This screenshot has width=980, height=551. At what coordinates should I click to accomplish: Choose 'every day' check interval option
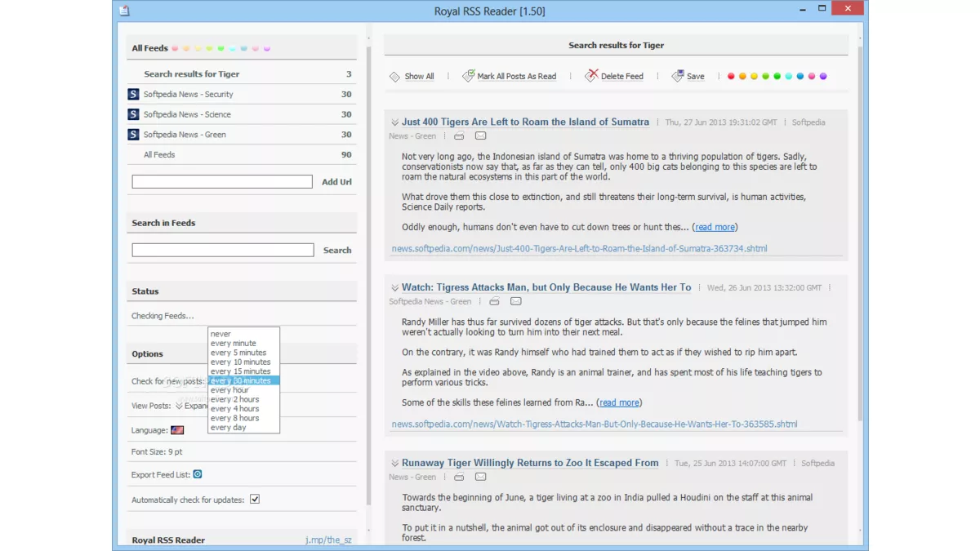coord(227,427)
